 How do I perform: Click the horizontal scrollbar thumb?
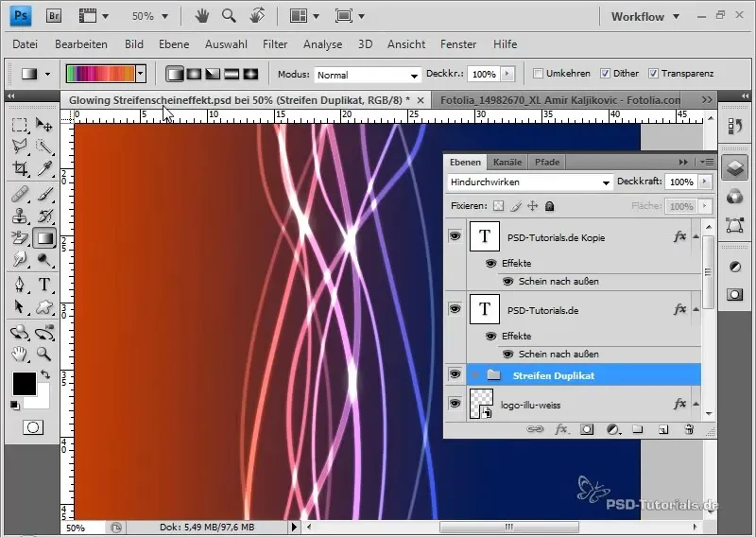[x=508, y=527]
